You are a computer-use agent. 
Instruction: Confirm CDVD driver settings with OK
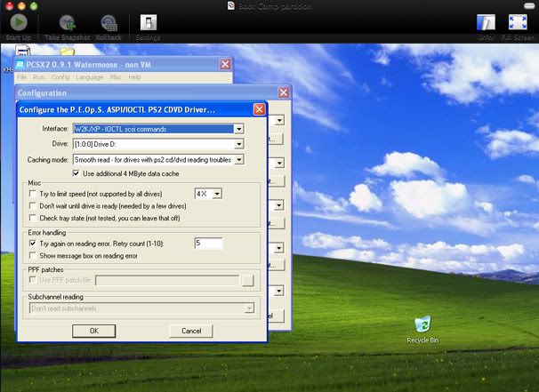pyautogui.click(x=94, y=331)
